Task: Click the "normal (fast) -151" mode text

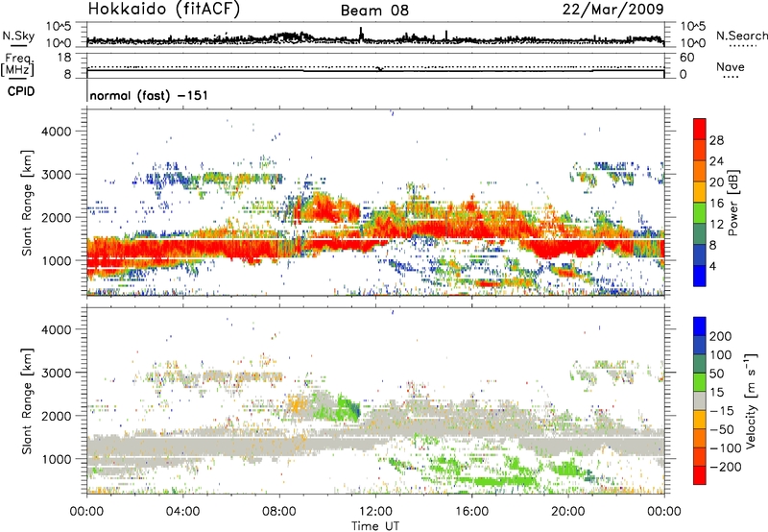Action: [149, 95]
